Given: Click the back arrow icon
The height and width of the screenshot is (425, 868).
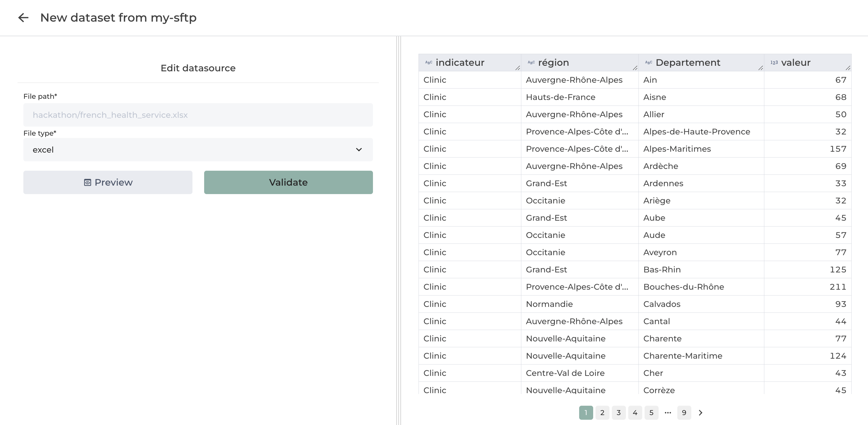Looking at the screenshot, I should click(x=23, y=18).
